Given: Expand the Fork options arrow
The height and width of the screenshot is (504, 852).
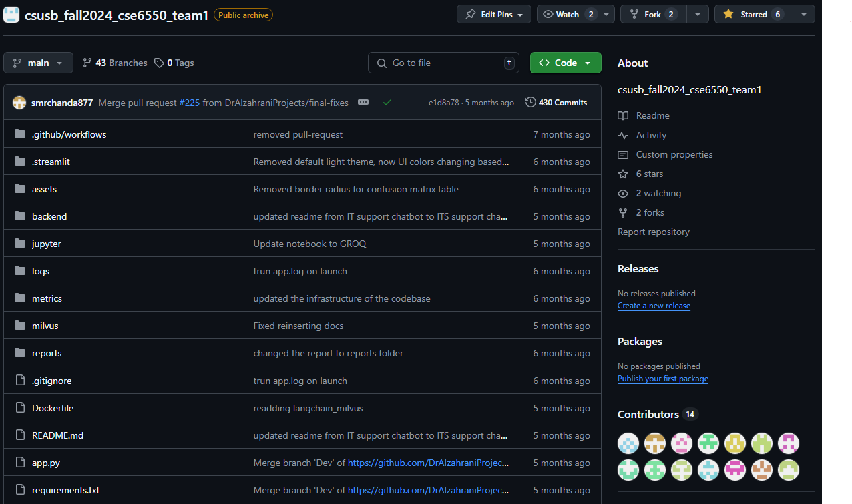Looking at the screenshot, I should pos(698,14).
